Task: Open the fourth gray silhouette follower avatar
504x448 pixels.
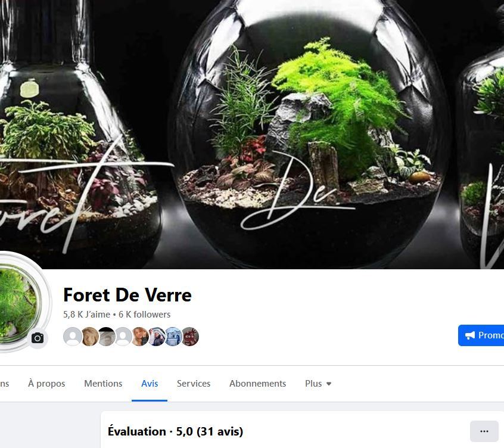Action: click(x=123, y=337)
